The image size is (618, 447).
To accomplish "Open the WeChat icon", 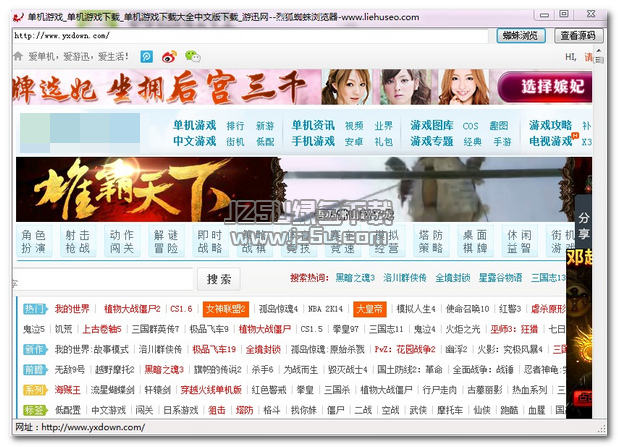I will click(193, 57).
